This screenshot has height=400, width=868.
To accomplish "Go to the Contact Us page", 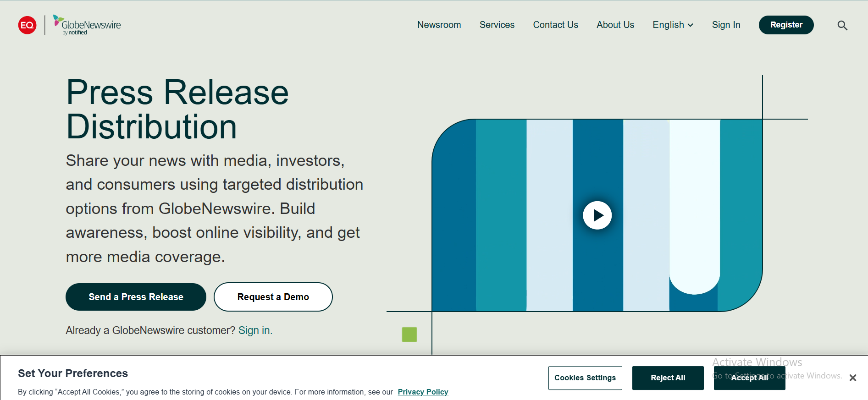I will pos(555,25).
